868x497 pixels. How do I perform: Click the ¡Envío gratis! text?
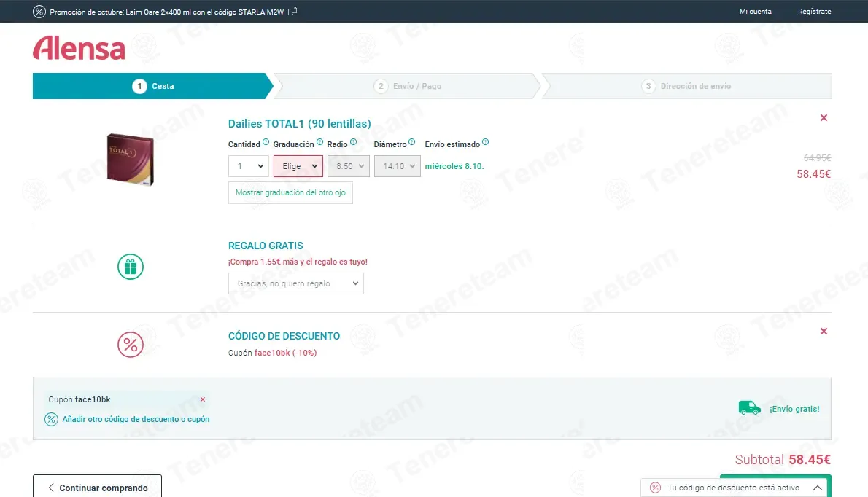[x=794, y=409]
